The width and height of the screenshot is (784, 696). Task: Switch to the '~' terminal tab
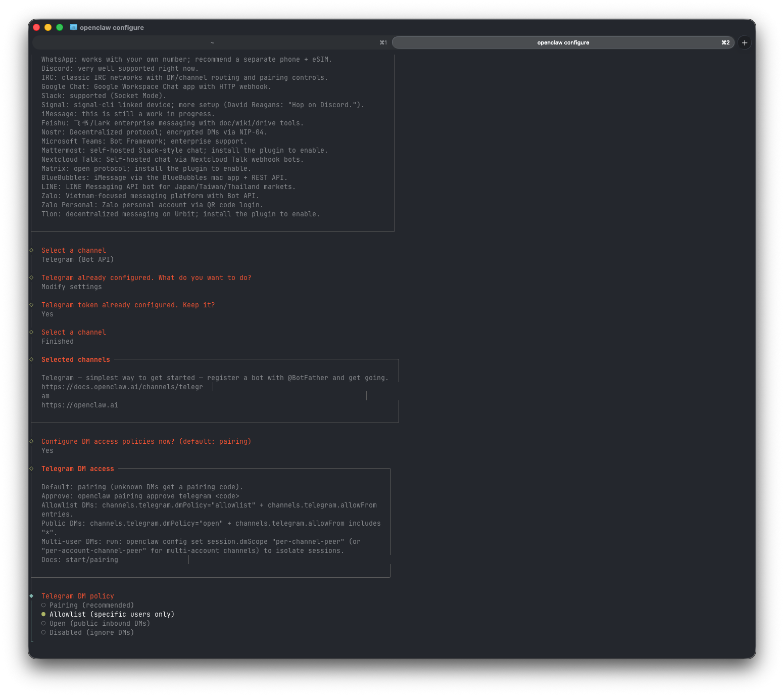(212, 42)
